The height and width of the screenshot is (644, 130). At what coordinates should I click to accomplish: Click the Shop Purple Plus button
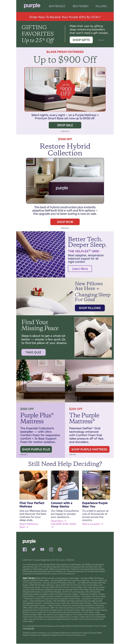(36, 449)
